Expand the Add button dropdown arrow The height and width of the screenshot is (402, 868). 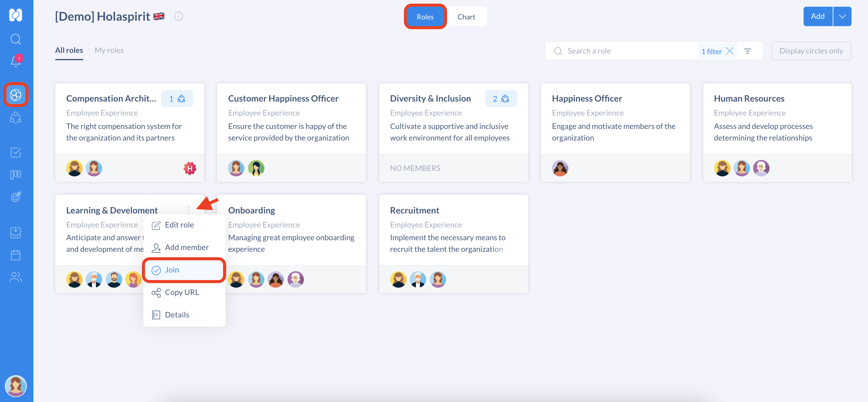[x=842, y=16]
